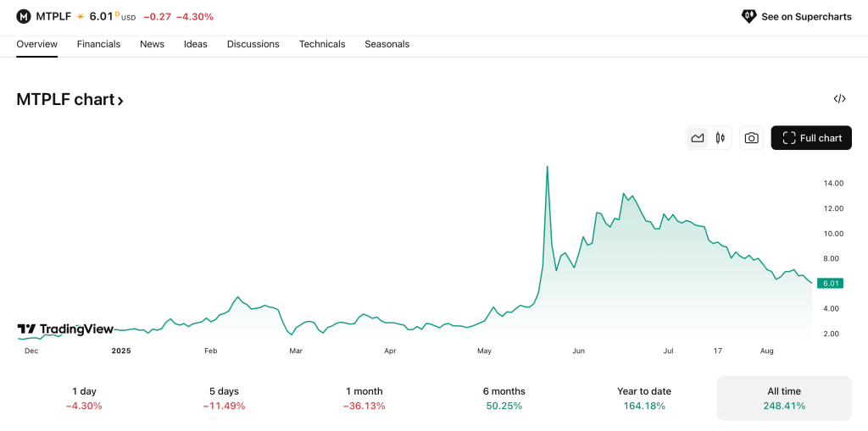Switch to candlestick chart type icon

721,138
